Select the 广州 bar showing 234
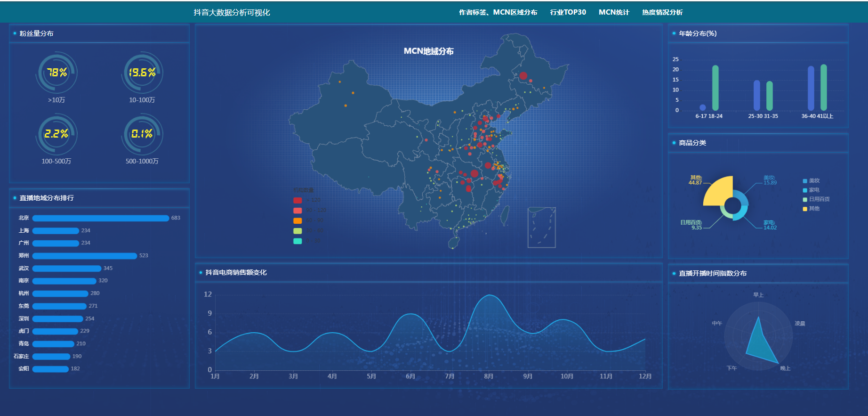The height and width of the screenshot is (416, 868). (56, 243)
